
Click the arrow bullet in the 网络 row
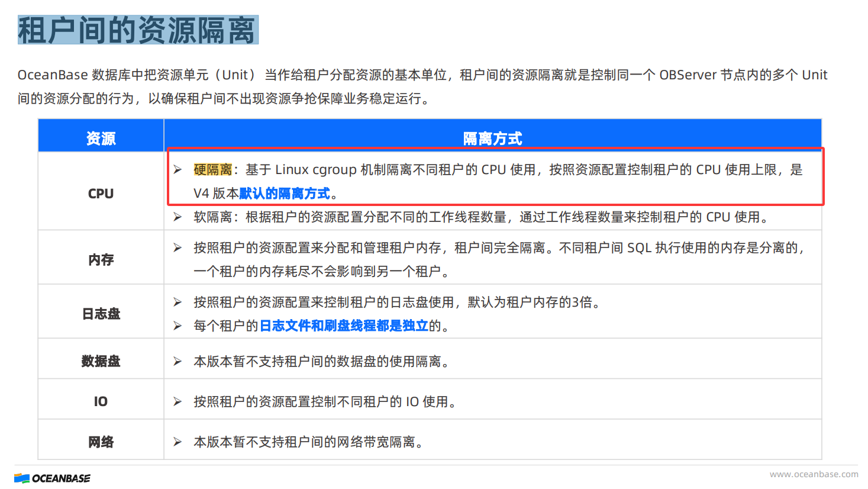click(178, 442)
